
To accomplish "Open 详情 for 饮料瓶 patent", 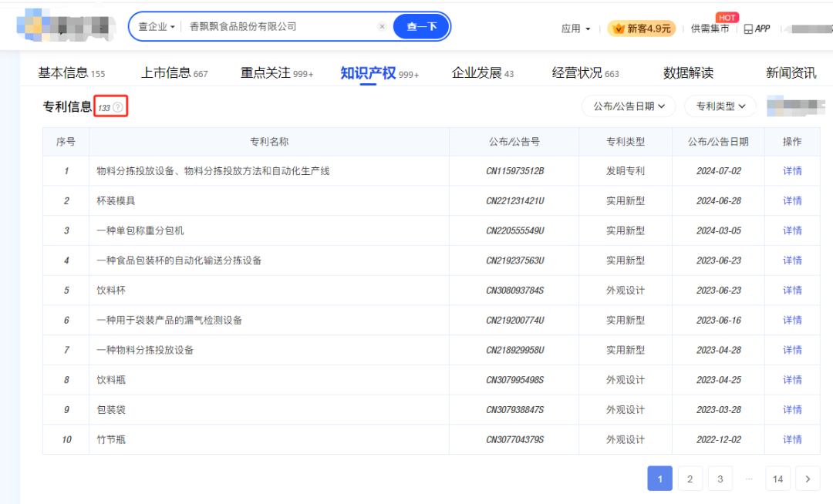I will pyautogui.click(x=792, y=380).
